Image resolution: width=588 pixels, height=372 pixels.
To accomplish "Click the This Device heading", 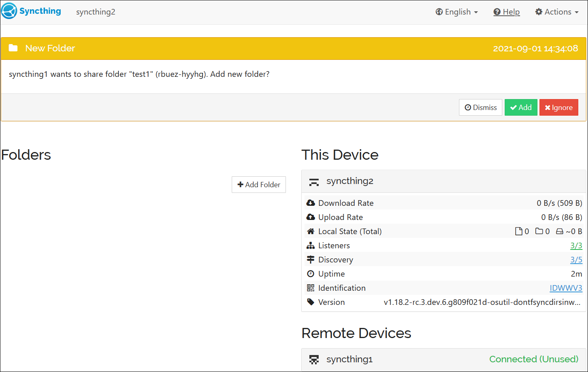I will (340, 155).
